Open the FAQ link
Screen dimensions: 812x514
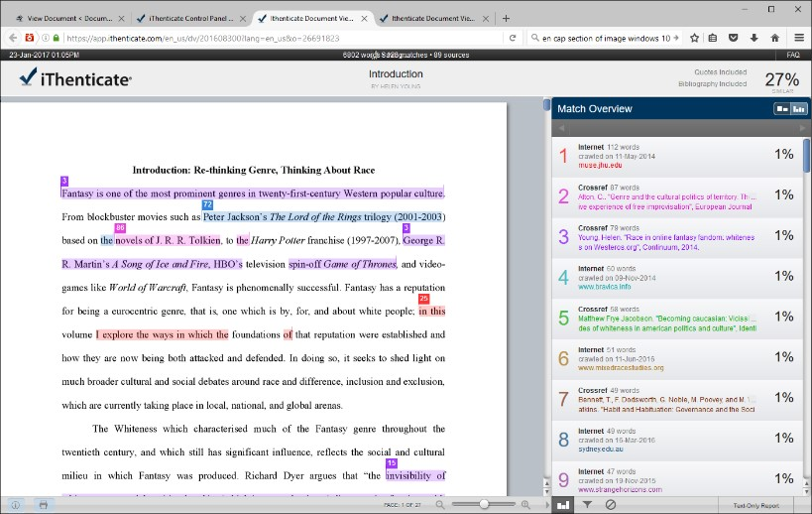point(793,55)
